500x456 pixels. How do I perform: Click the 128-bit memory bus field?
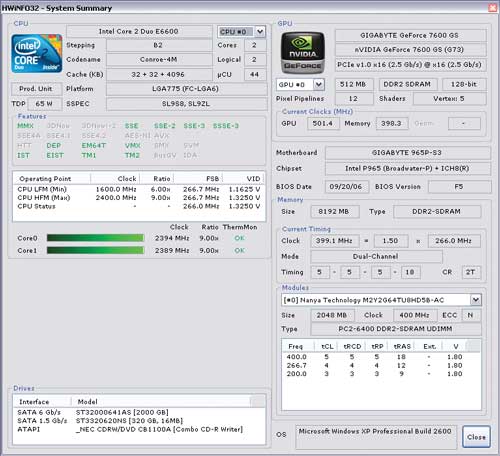pos(464,84)
